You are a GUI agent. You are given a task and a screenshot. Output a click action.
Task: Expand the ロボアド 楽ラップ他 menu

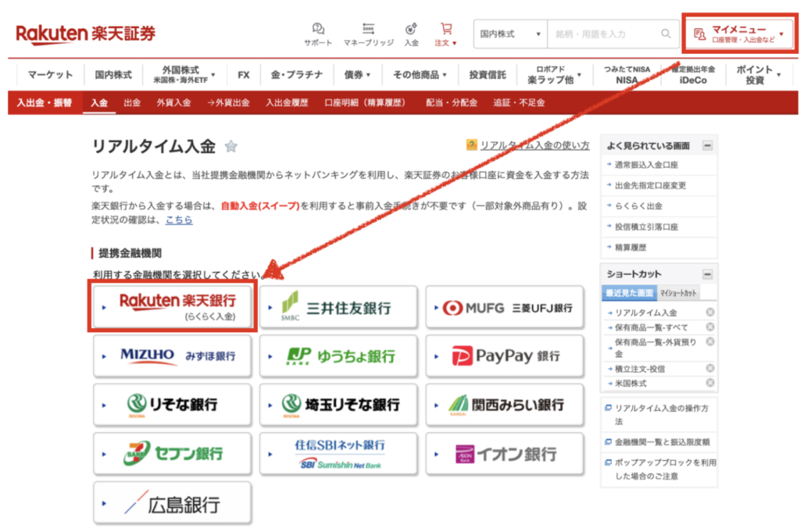(555, 74)
